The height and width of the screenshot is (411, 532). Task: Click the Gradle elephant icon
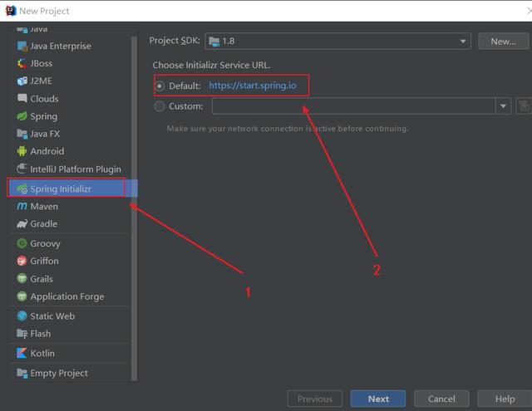pyautogui.click(x=22, y=224)
